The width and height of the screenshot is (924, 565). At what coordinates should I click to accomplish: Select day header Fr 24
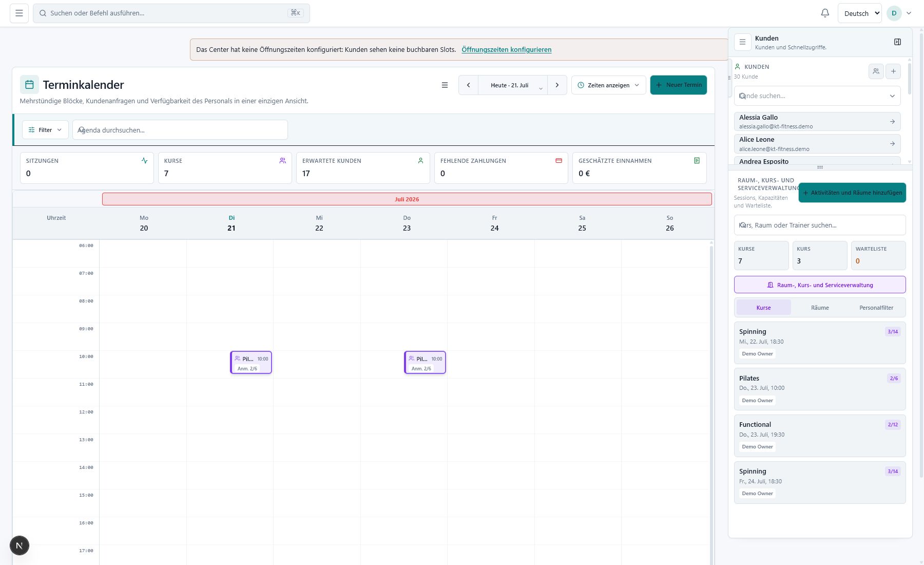click(x=494, y=223)
